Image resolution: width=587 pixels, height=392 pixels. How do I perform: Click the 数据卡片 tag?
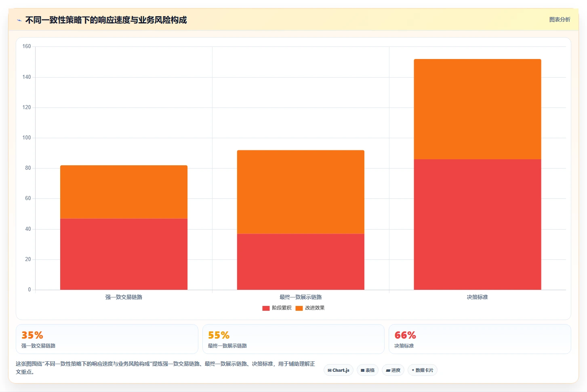pos(423,370)
